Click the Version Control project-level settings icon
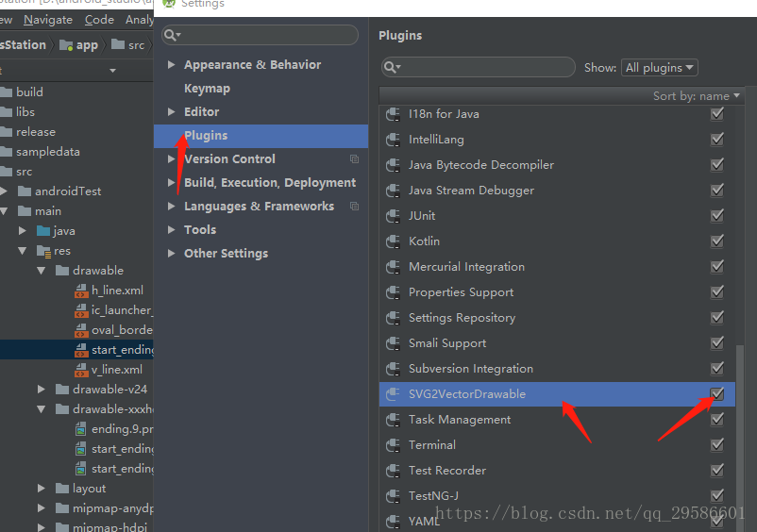 (354, 158)
